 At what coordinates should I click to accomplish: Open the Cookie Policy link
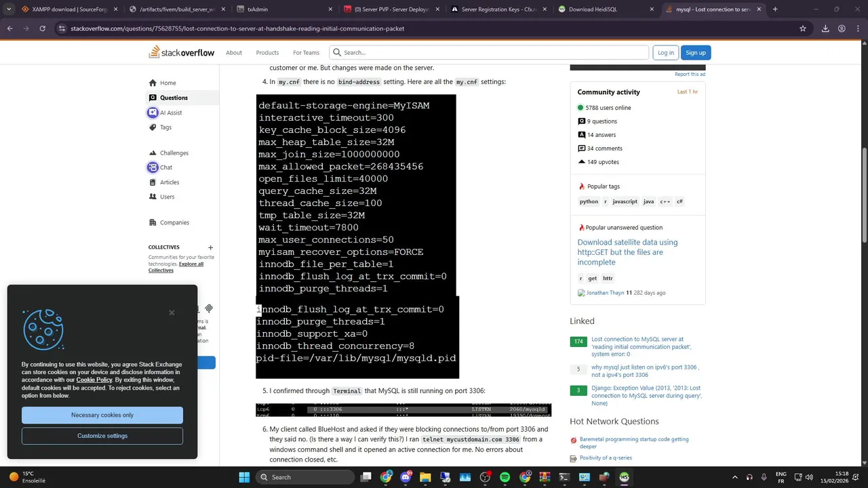coord(94,380)
